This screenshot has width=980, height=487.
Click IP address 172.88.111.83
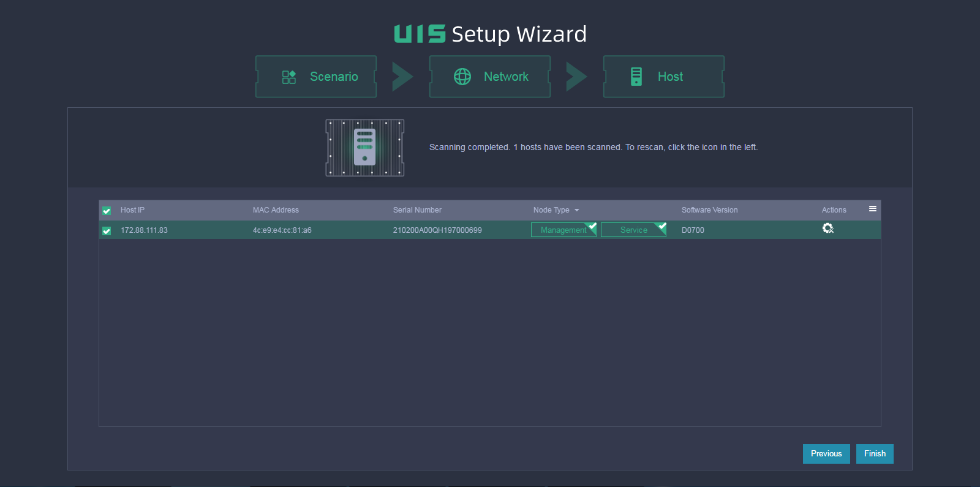coord(144,230)
